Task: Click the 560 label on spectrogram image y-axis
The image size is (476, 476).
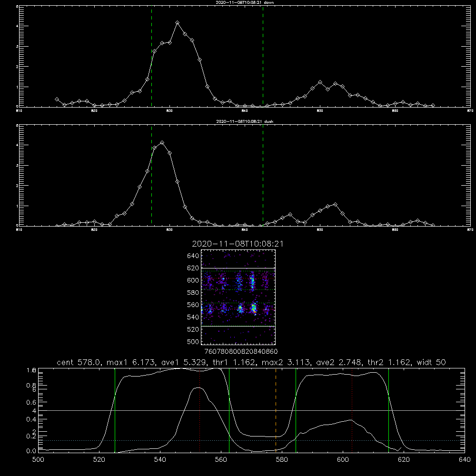Action: pos(193,305)
